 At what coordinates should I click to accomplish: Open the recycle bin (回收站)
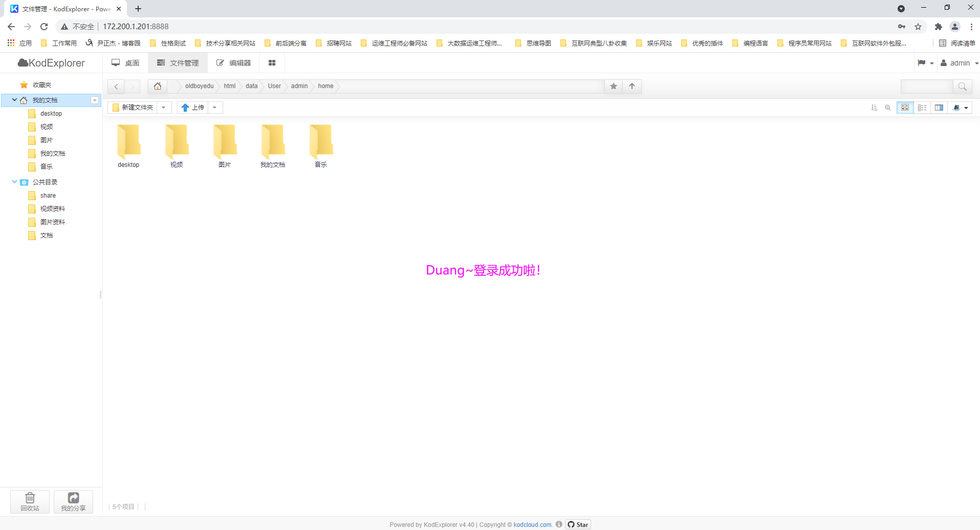click(30, 501)
